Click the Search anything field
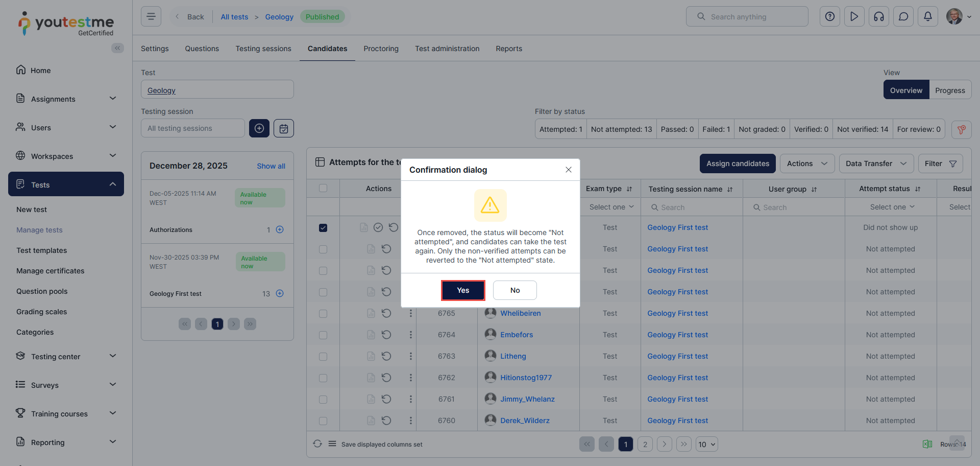 [747, 17]
